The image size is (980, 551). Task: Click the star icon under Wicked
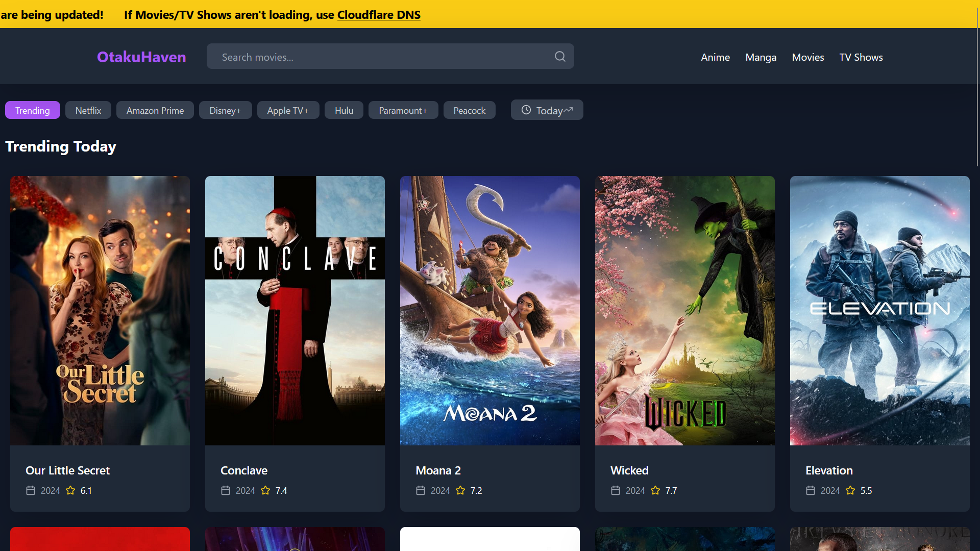point(655,490)
